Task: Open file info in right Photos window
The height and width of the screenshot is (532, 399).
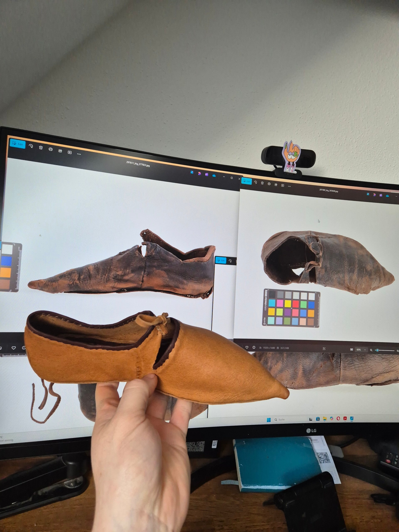Action: [x=254, y=347]
